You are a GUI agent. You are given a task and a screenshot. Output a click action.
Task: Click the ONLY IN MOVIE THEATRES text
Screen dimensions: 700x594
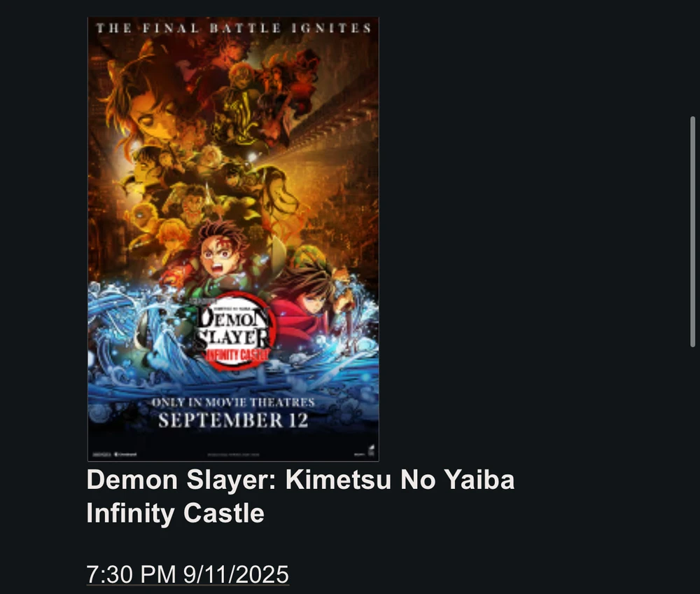(234, 402)
